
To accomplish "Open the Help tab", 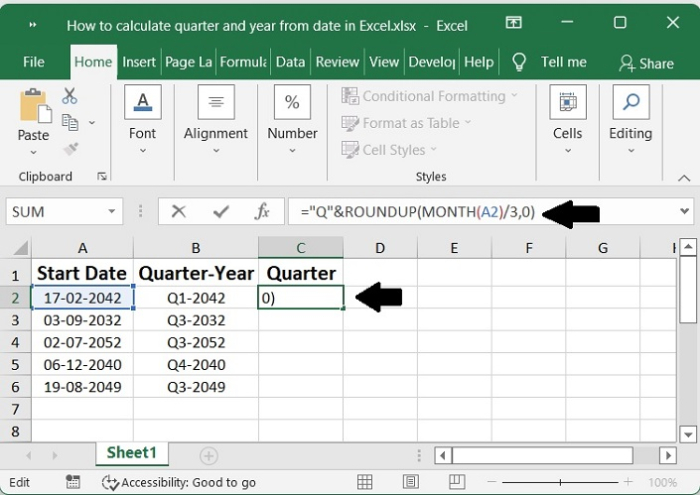I will coord(479,62).
